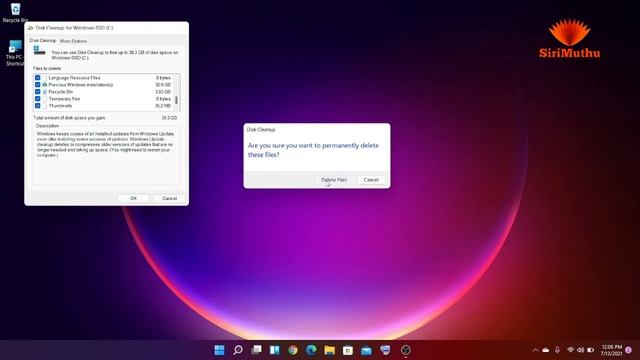Uncheck the Previous Windows installation(s) checkbox
Image resolution: width=640 pixels, height=360 pixels.
click(x=38, y=84)
